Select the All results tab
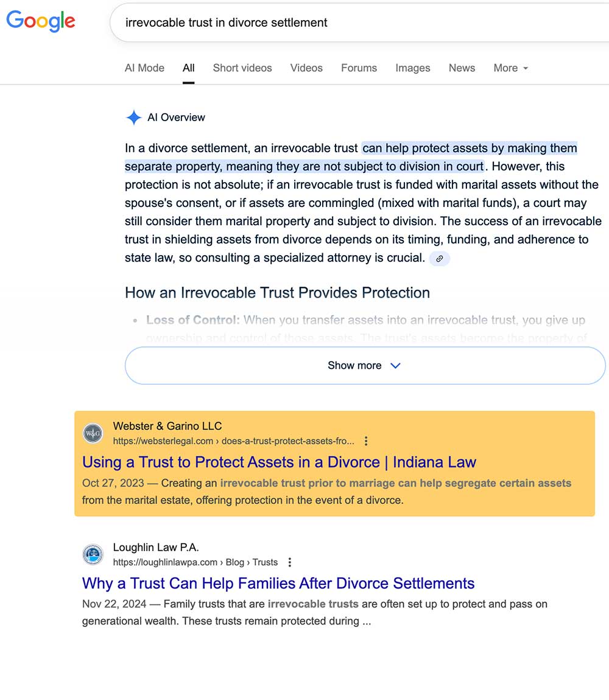 pyautogui.click(x=189, y=68)
